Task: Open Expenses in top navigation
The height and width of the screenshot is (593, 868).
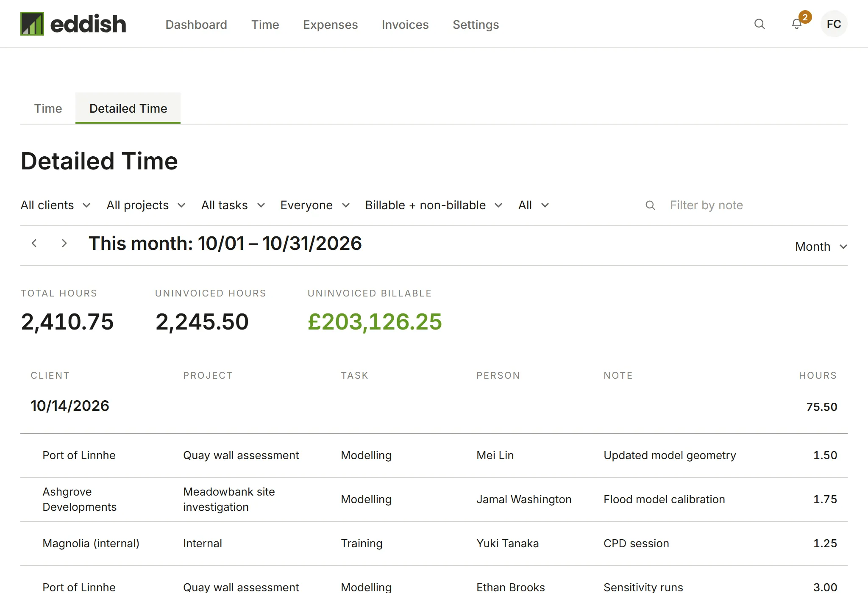Action: point(330,25)
